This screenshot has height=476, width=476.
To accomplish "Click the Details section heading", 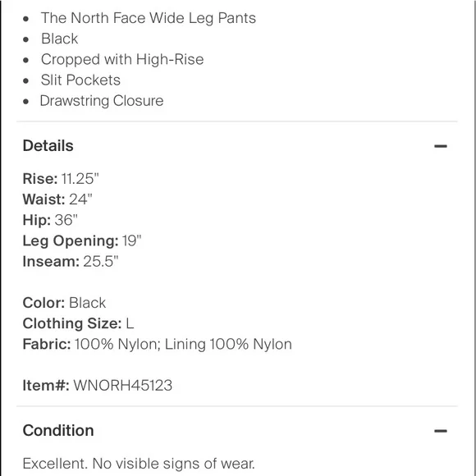I will 48,146.
